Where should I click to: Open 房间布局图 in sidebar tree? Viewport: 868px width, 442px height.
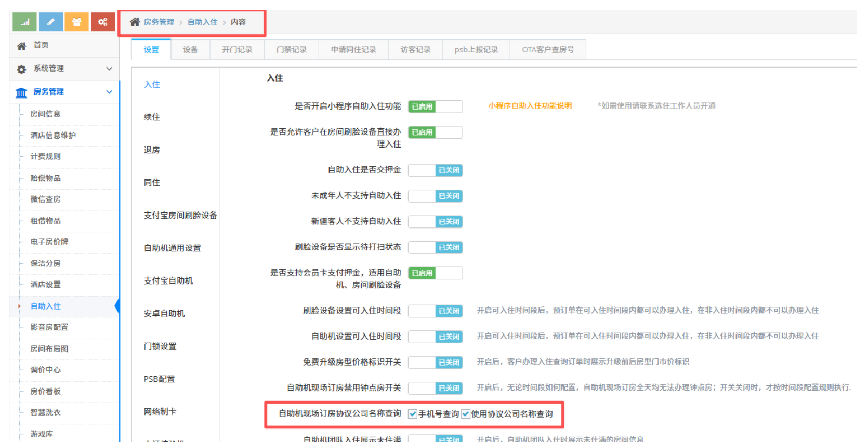click(x=49, y=349)
